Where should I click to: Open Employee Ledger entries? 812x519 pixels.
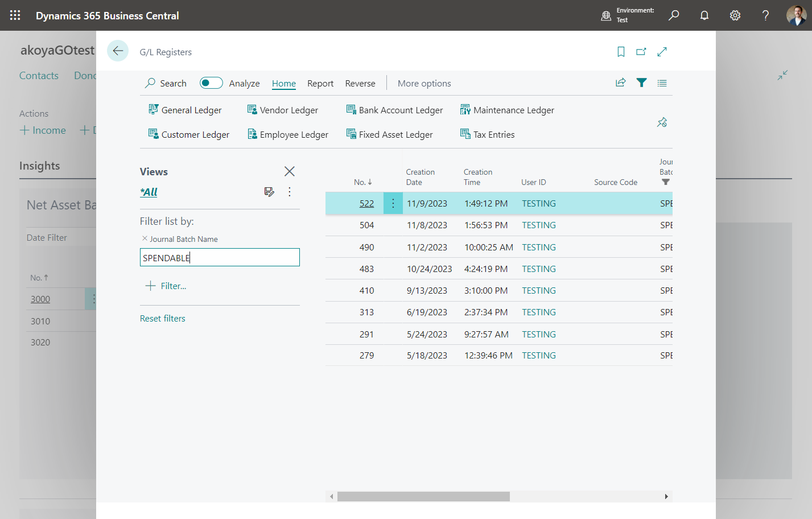point(288,134)
